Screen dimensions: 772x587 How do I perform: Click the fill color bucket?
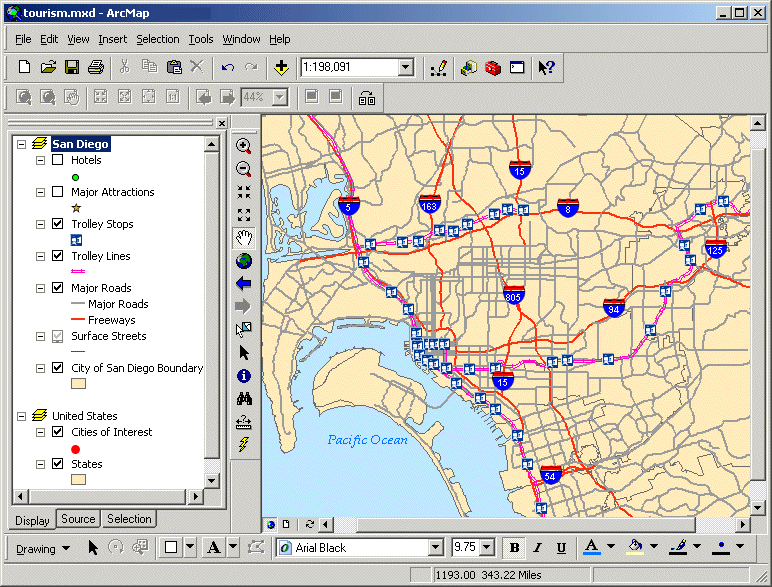(x=635, y=547)
